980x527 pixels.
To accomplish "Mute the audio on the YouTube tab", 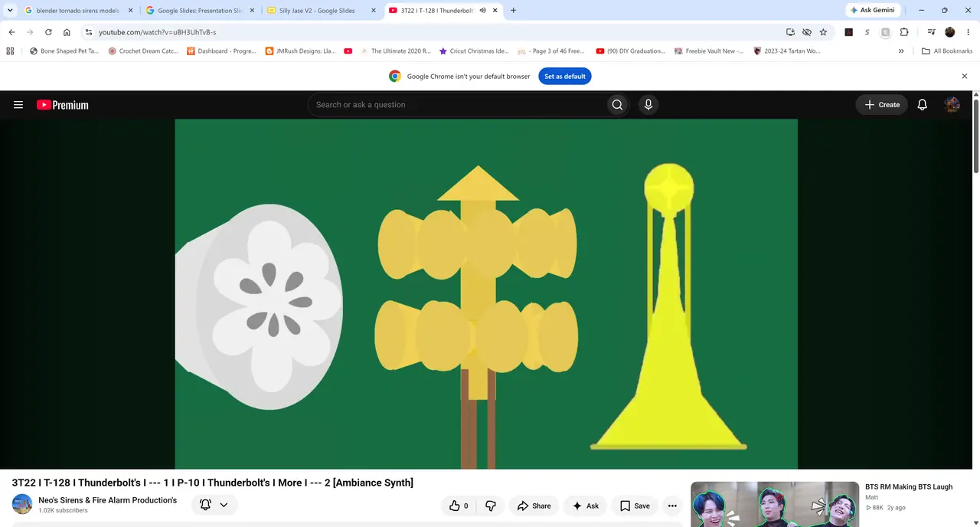I will point(483,11).
